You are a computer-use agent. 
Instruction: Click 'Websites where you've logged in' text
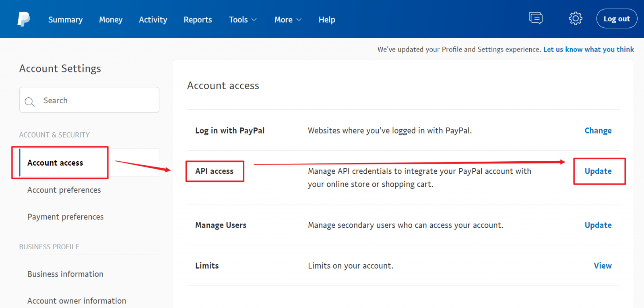point(390,131)
